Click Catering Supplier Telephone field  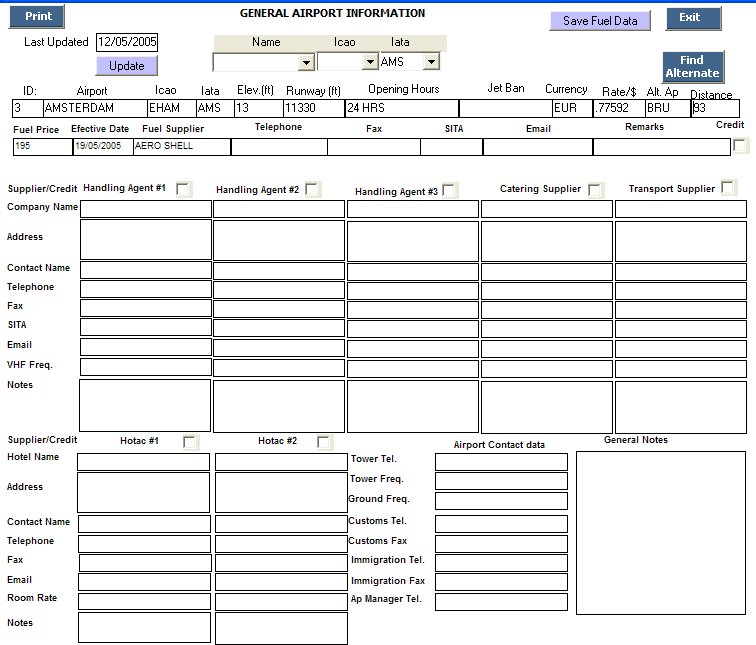coord(547,291)
